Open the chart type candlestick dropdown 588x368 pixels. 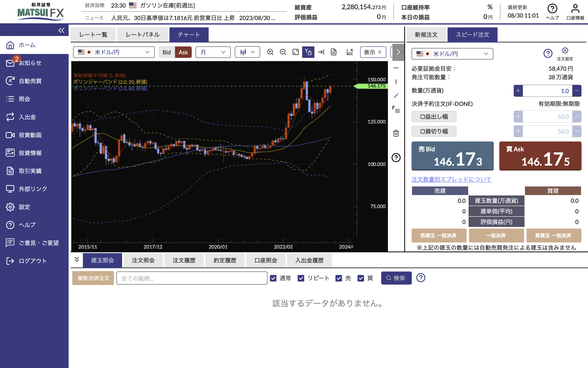[247, 52]
